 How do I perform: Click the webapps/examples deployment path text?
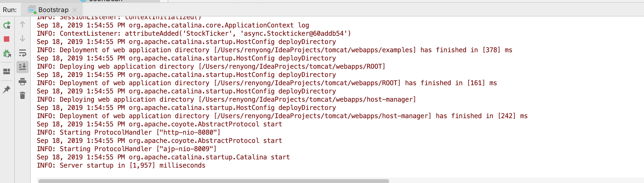point(315,50)
